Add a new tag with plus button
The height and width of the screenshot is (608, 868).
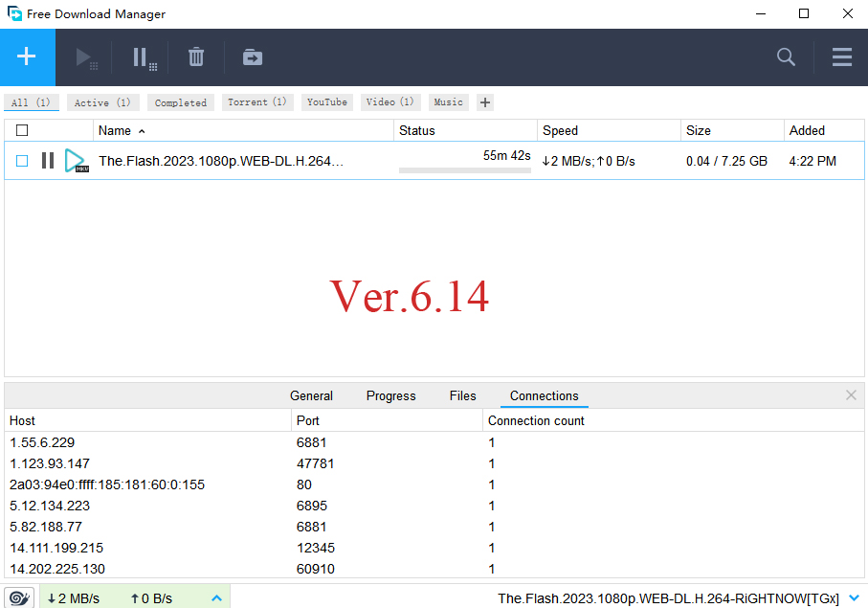[485, 102]
